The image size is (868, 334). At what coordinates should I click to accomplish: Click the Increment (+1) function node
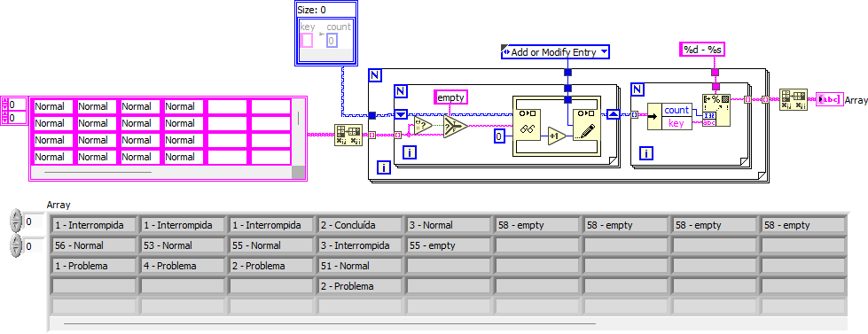(x=557, y=136)
